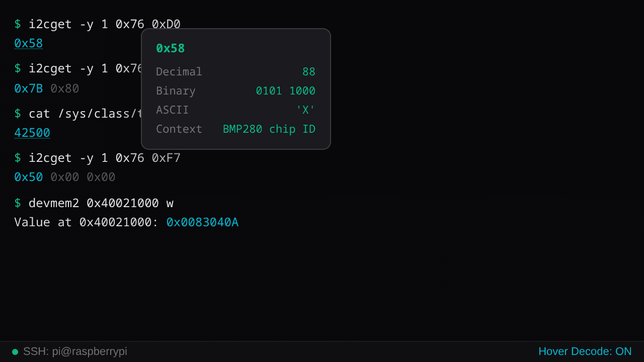The width and height of the screenshot is (644, 362).
Task: Click the 0x50 value in the 0xF7 output
Action: point(28,177)
